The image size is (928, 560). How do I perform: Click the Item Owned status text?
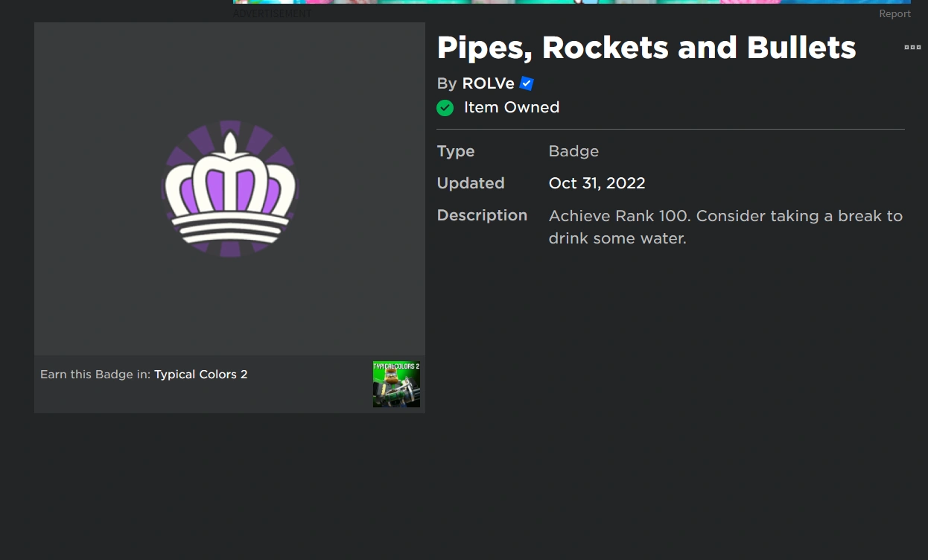click(512, 107)
